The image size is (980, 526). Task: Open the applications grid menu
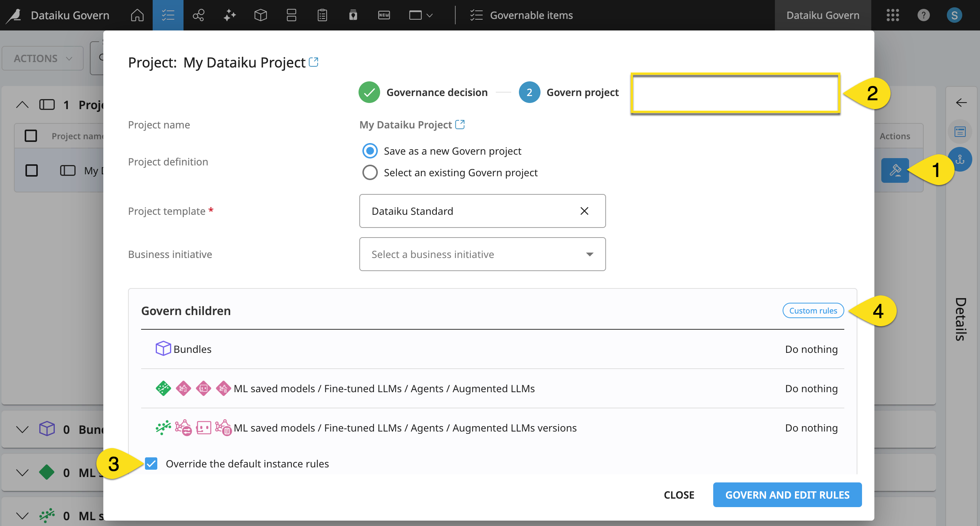[892, 15]
